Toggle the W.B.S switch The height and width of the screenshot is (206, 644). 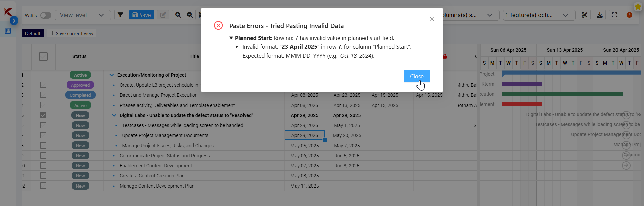[x=46, y=15]
